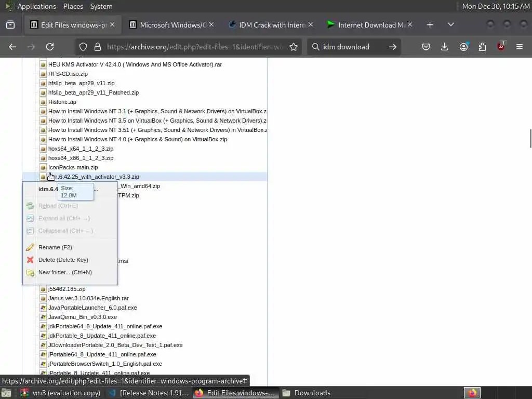The width and height of the screenshot is (532, 399).
Task: Click the Collapse all menu entry
Action: point(65,231)
